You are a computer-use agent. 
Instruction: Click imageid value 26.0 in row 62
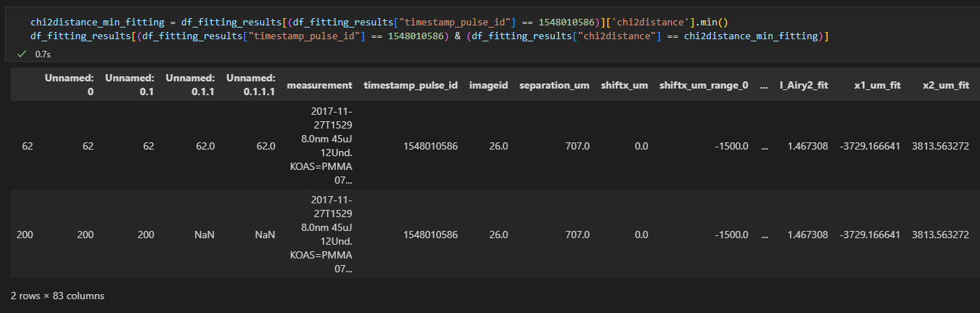pos(498,146)
